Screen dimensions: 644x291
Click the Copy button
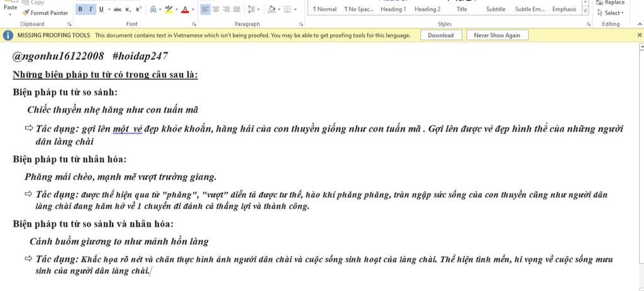[x=33, y=3]
